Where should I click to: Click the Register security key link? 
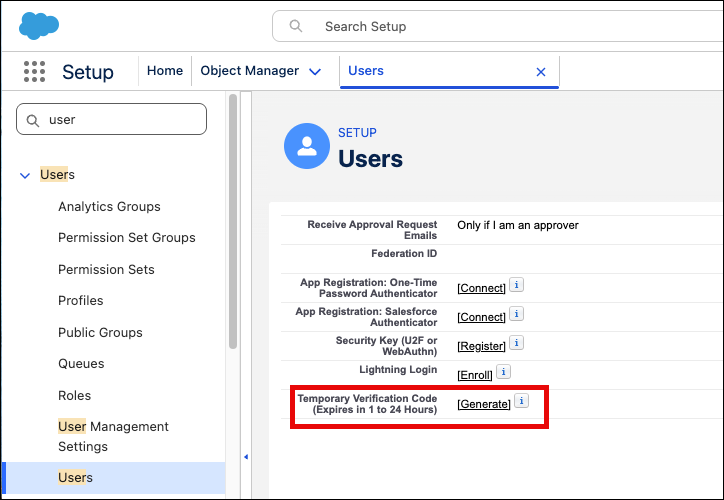point(481,346)
